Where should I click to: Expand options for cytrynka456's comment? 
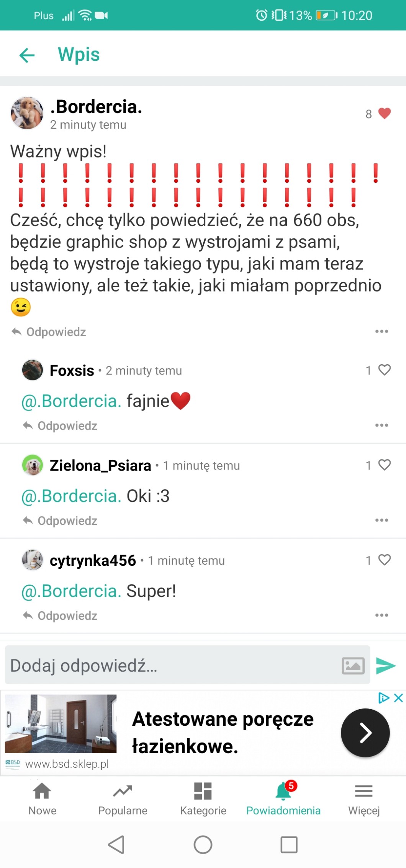pos(381,615)
